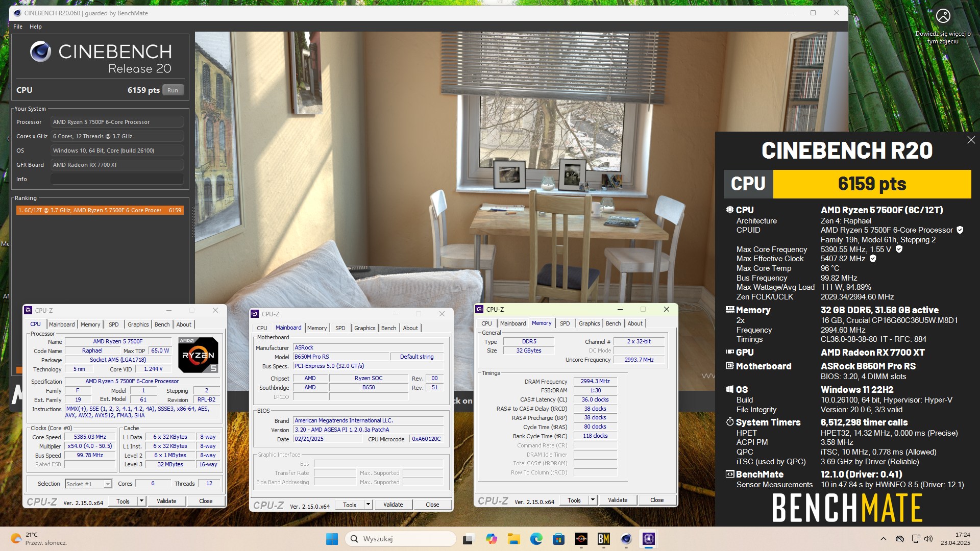Click the BenchMate Motherboard section icon
This screenshot has width=980, height=551.
[730, 366]
